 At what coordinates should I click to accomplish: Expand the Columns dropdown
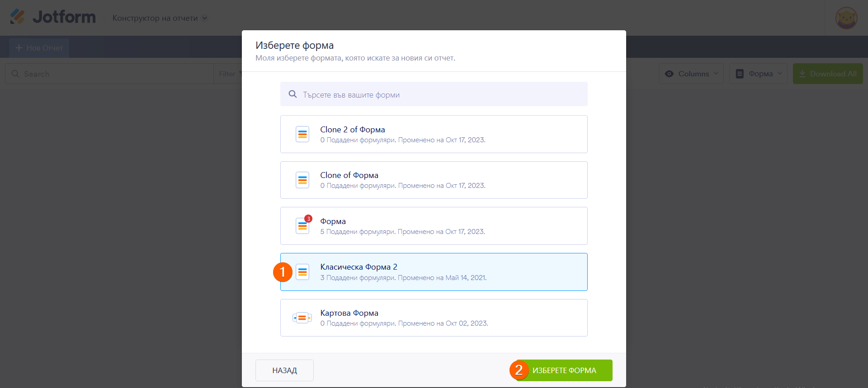pyautogui.click(x=691, y=74)
